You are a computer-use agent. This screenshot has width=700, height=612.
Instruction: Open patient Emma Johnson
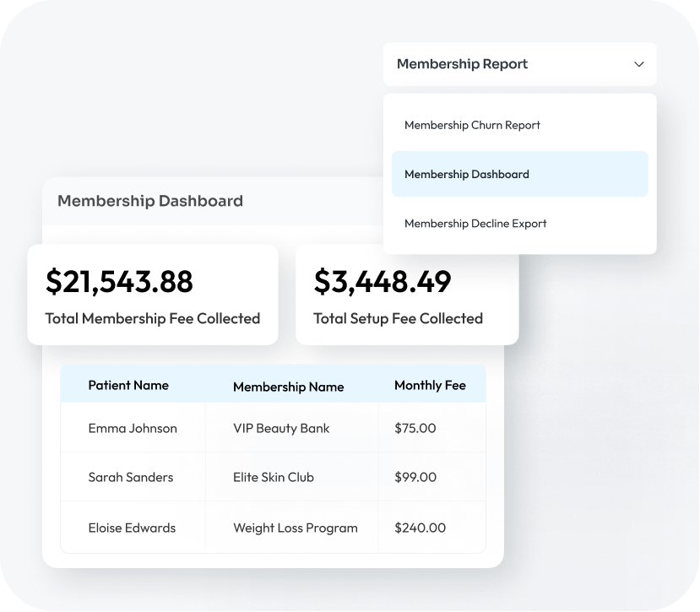(x=133, y=428)
